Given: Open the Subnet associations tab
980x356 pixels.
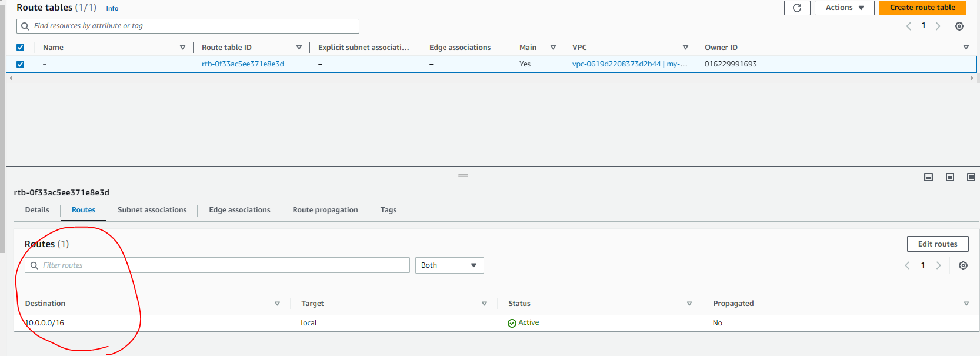Looking at the screenshot, I should 152,210.
